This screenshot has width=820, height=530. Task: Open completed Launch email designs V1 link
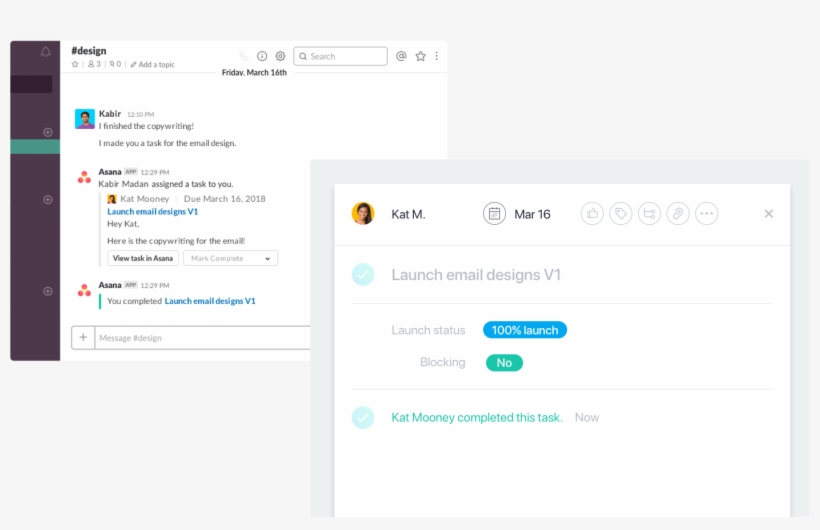click(x=210, y=301)
